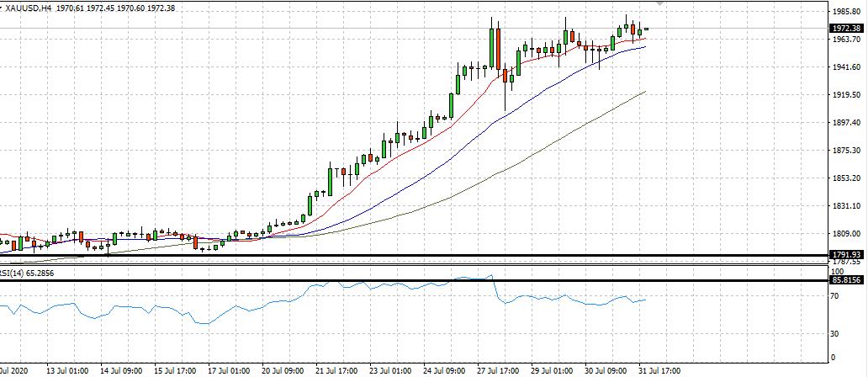Click the 31 Jul 17:00 time label
868x377 pixels.
pyautogui.click(x=659, y=370)
